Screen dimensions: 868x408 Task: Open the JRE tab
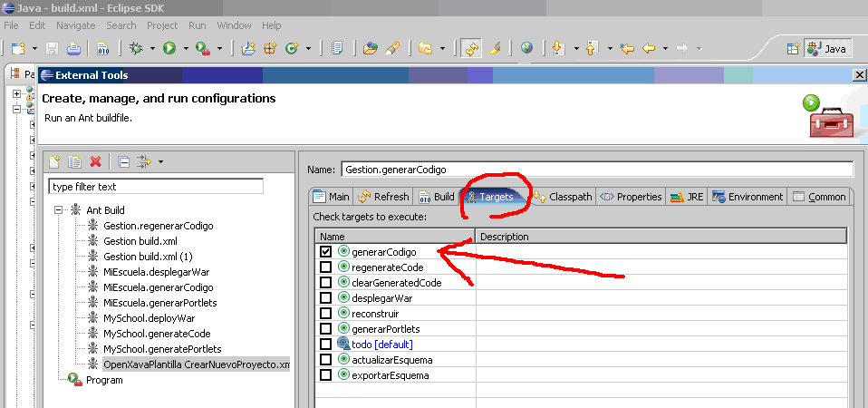687,197
